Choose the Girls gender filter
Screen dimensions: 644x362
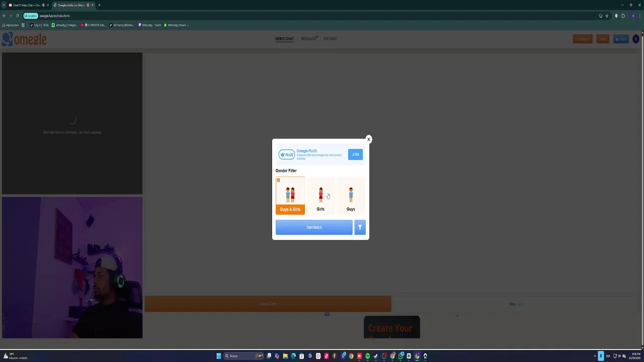click(x=320, y=196)
